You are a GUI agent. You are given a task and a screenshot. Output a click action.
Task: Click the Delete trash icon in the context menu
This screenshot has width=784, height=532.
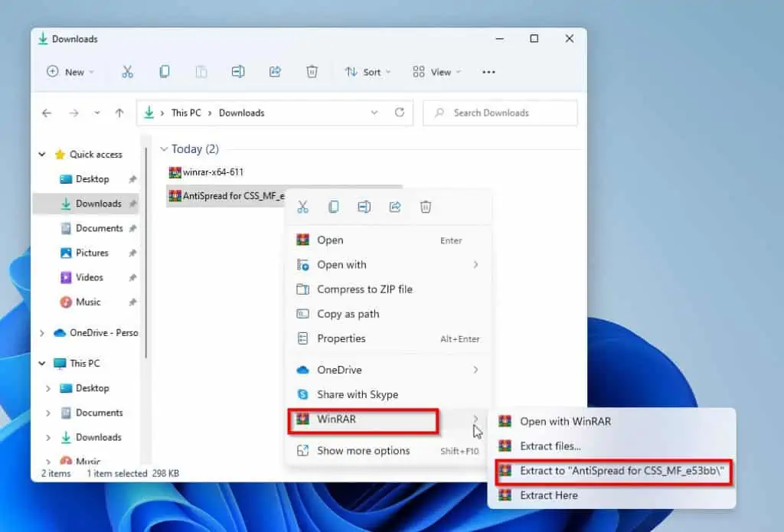point(426,207)
